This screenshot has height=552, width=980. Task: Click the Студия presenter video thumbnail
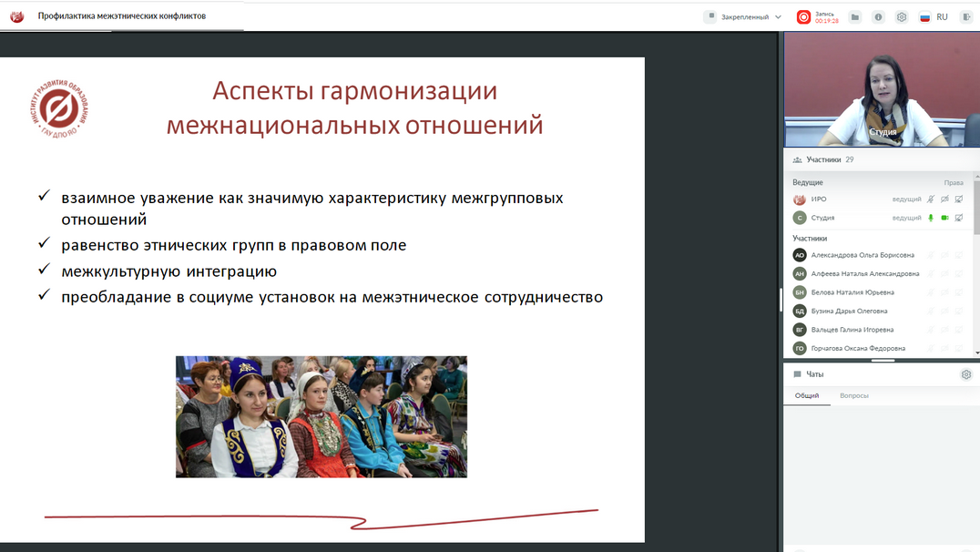[881, 91]
